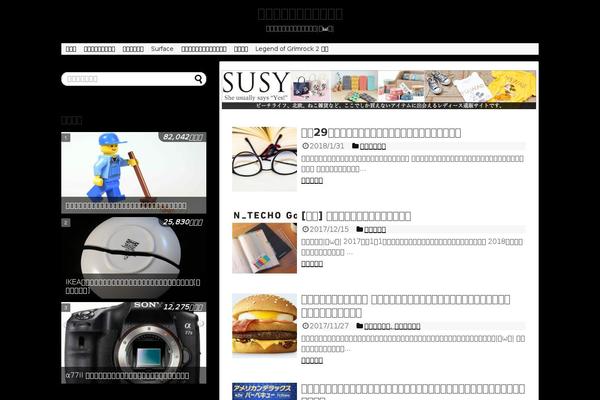Click the category link next to 2017/12/15
The image size is (600, 400).
[x=375, y=230]
